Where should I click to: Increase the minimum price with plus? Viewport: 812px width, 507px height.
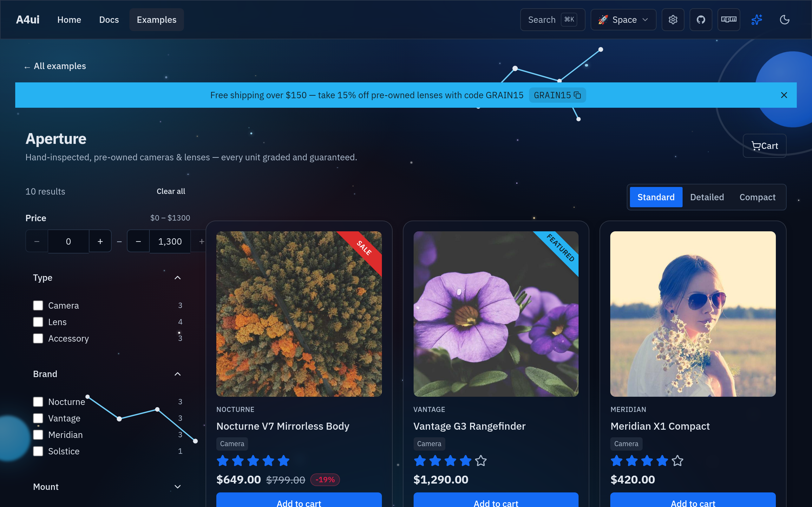pyautogui.click(x=100, y=241)
